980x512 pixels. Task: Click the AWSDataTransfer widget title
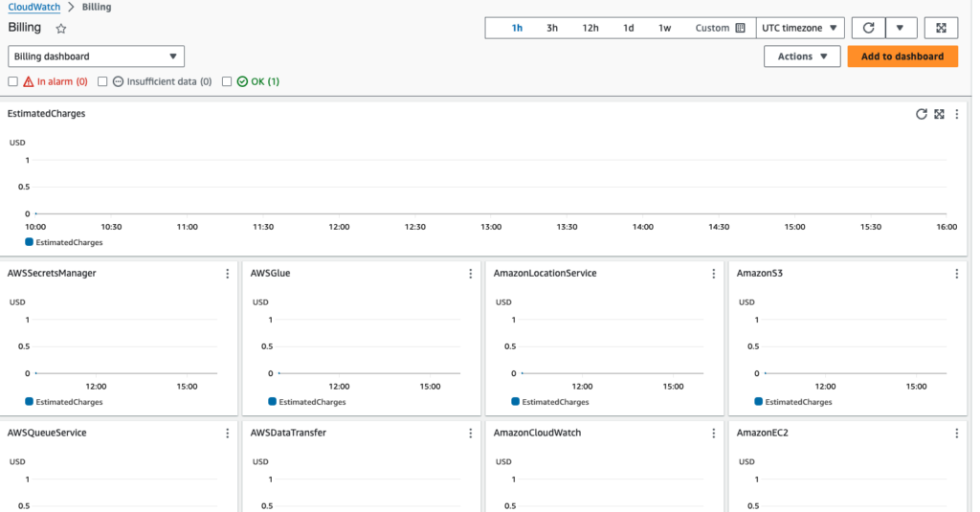[288, 433]
